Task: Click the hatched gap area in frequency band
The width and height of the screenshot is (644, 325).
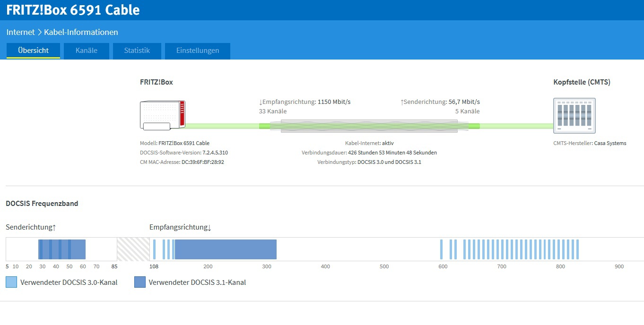Action: pyautogui.click(x=133, y=249)
